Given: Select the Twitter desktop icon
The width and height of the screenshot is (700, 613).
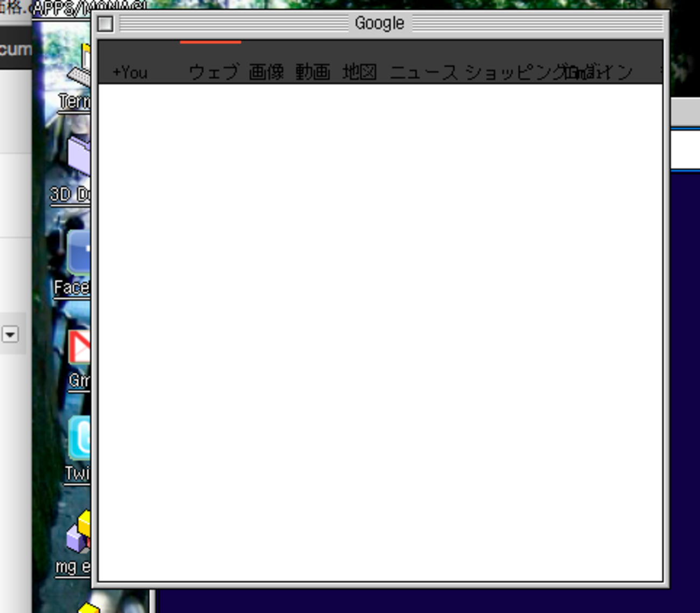Looking at the screenshot, I should click(x=80, y=438).
